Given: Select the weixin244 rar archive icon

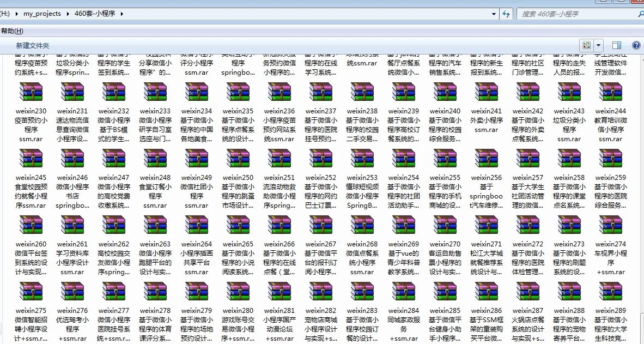Looking at the screenshot, I should [611, 92].
